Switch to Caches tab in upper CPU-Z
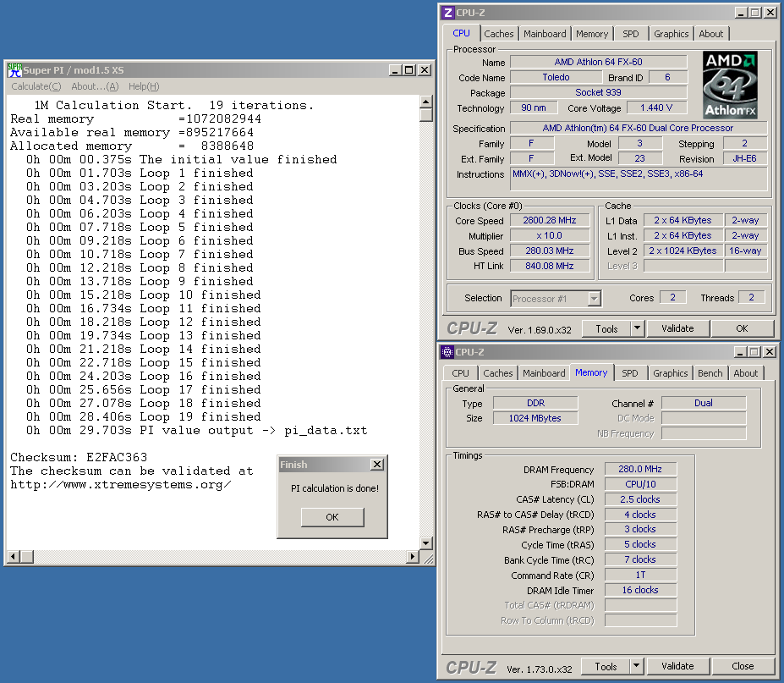The height and width of the screenshot is (683, 784). pyautogui.click(x=498, y=34)
